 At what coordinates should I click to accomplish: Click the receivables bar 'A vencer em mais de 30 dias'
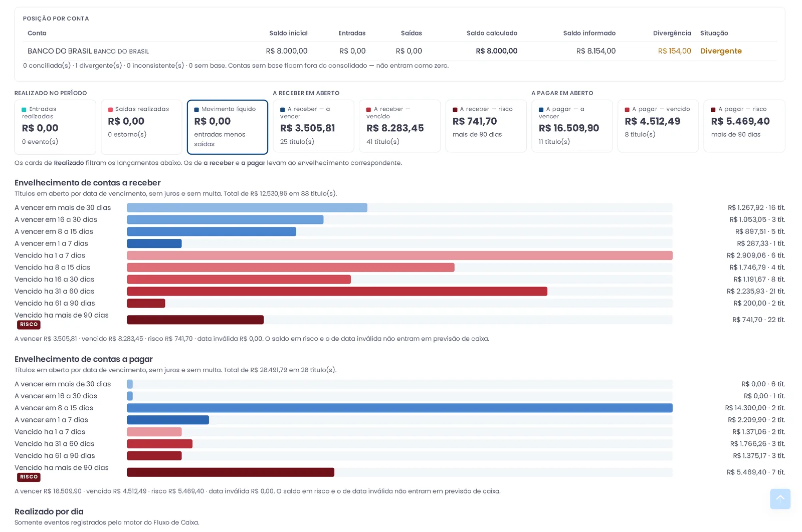point(247,207)
